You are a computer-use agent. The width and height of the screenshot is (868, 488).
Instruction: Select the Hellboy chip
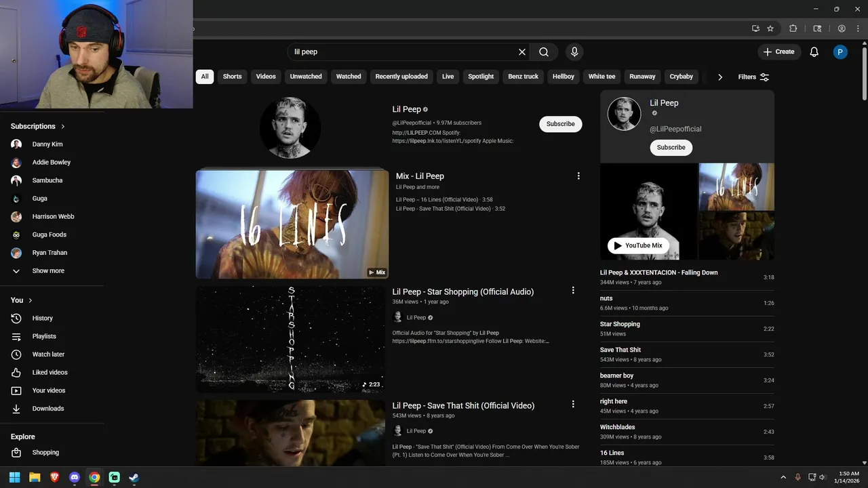pyautogui.click(x=564, y=77)
